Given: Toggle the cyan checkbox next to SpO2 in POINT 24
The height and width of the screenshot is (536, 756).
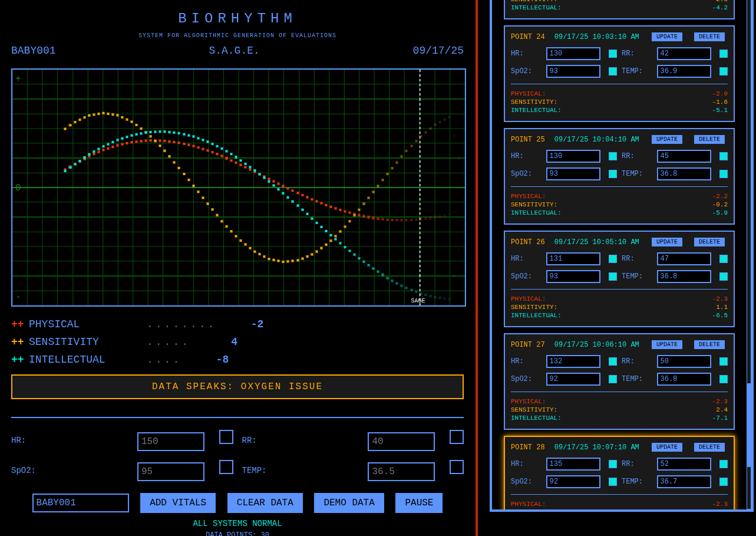Looking at the screenshot, I should pos(613,71).
